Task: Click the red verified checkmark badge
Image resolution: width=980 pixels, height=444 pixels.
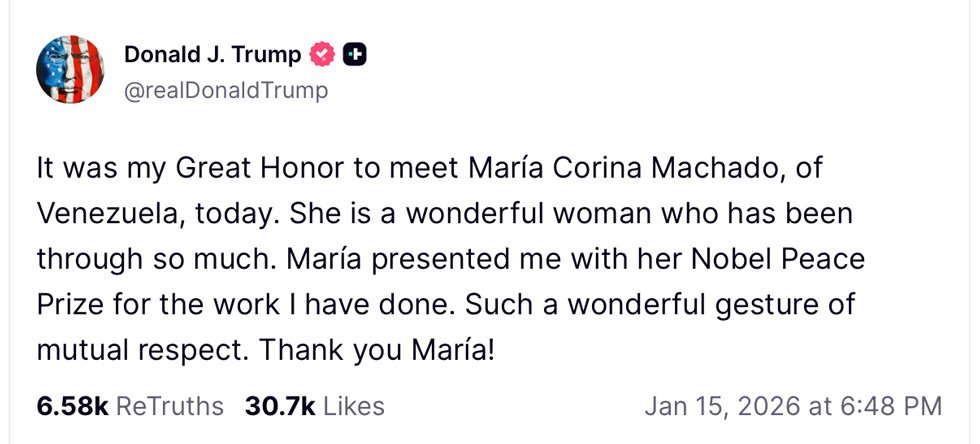Action: [321, 56]
